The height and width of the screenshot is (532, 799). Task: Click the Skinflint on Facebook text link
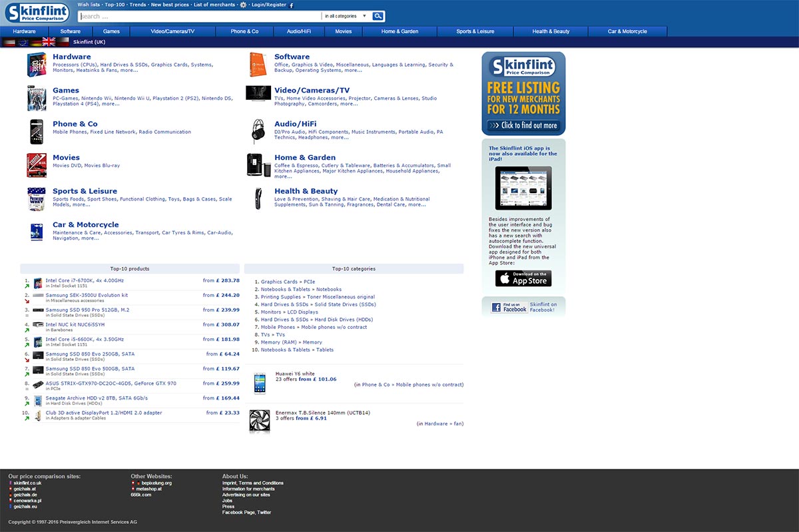click(543, 307)
